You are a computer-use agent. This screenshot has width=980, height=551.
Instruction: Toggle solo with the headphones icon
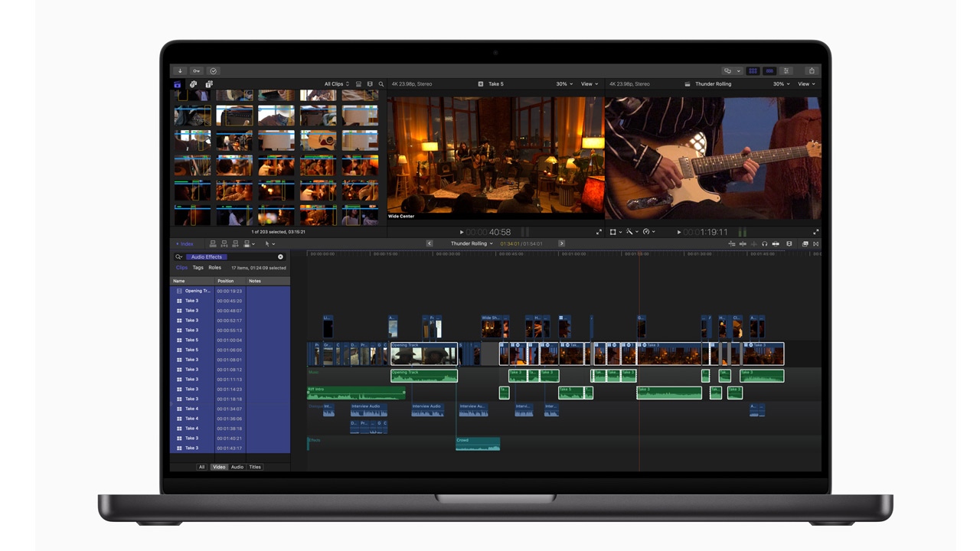click(764, 244)
